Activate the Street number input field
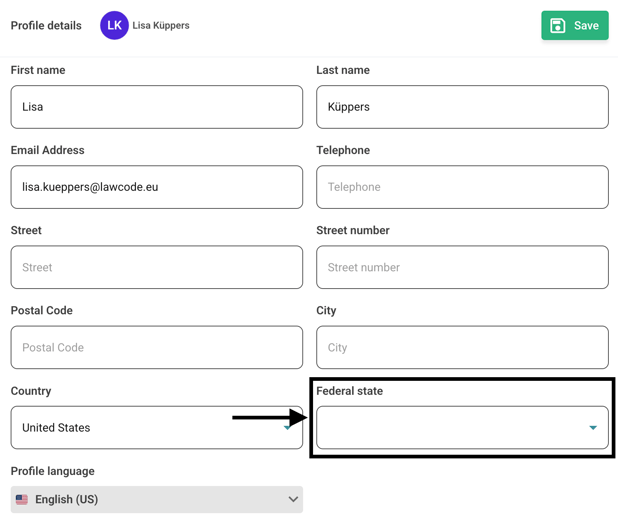The height and width of the screenshot is (522, 618). tap(462, 268)
